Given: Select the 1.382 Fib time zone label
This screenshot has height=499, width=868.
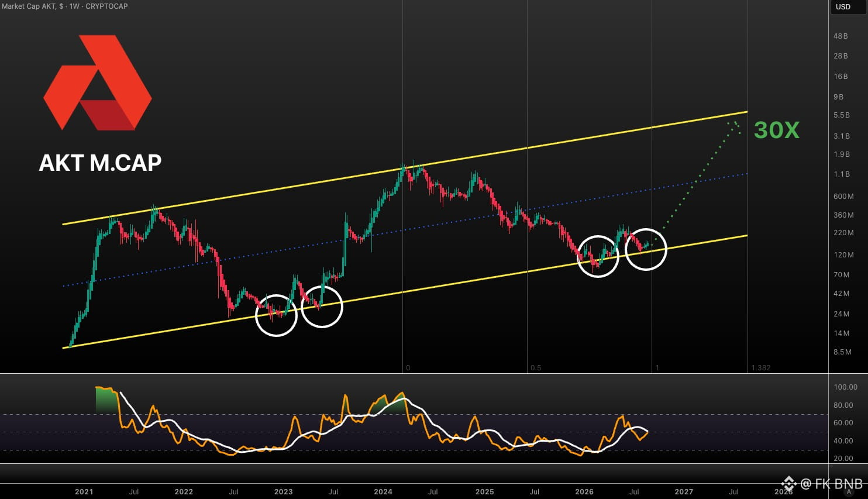Looking at the screenshot, I should point(761,368).
